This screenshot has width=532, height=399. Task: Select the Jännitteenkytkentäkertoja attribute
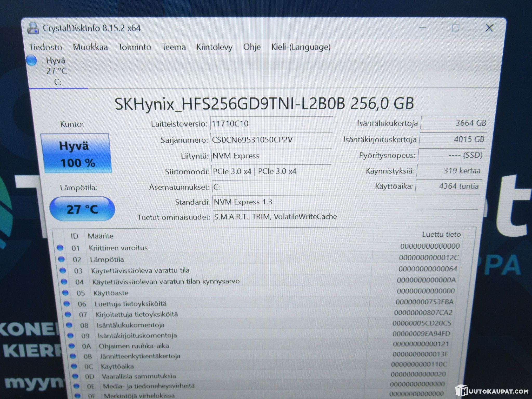coord(140,356)
